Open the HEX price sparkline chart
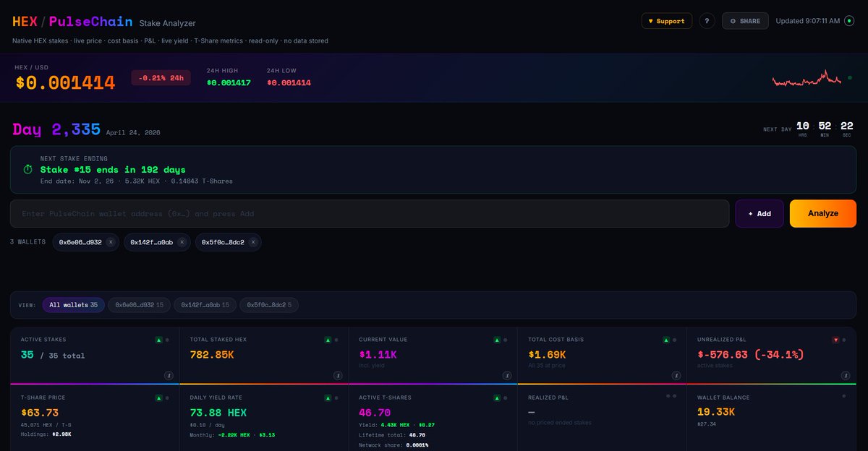 click(807, 78)
